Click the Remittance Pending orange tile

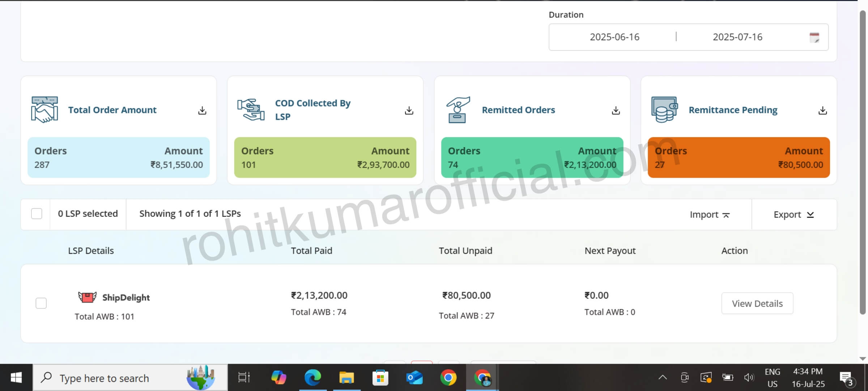[x=739, y=157]
